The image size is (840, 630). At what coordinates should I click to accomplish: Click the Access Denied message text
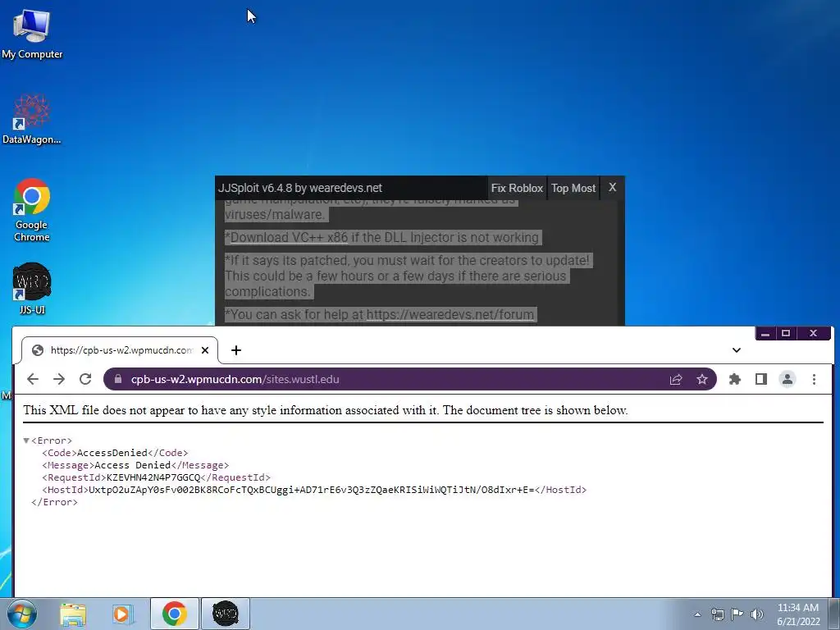point(132,466)
